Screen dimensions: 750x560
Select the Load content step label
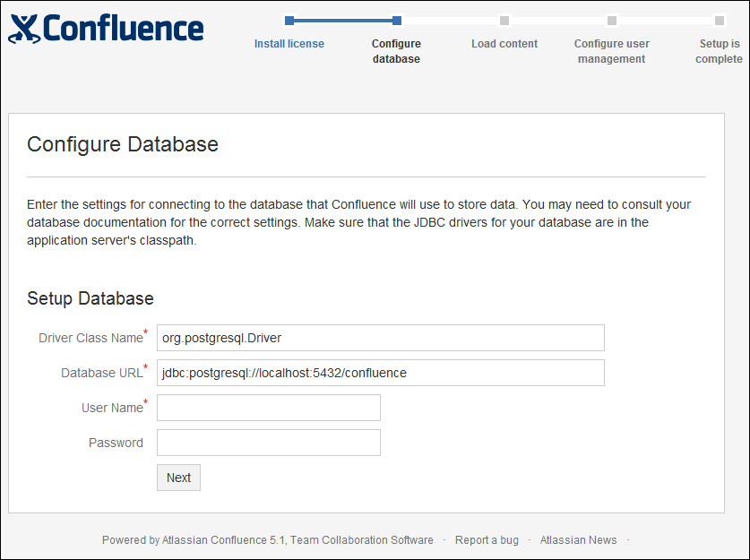click(504, 44)
